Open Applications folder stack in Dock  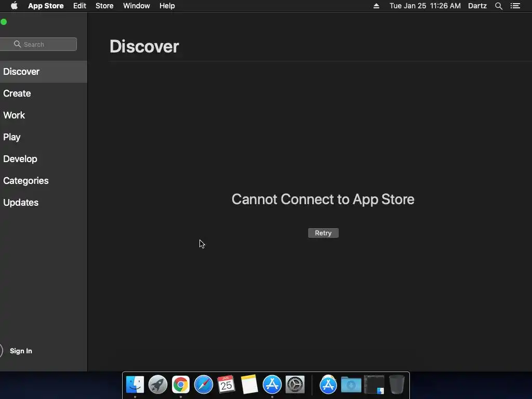point(328,385)
